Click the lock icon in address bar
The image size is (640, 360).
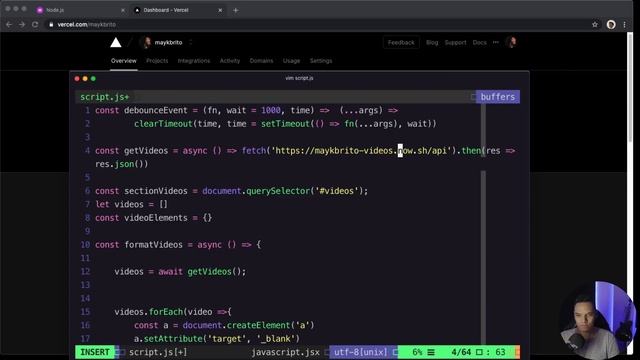[x=51, y=24]
